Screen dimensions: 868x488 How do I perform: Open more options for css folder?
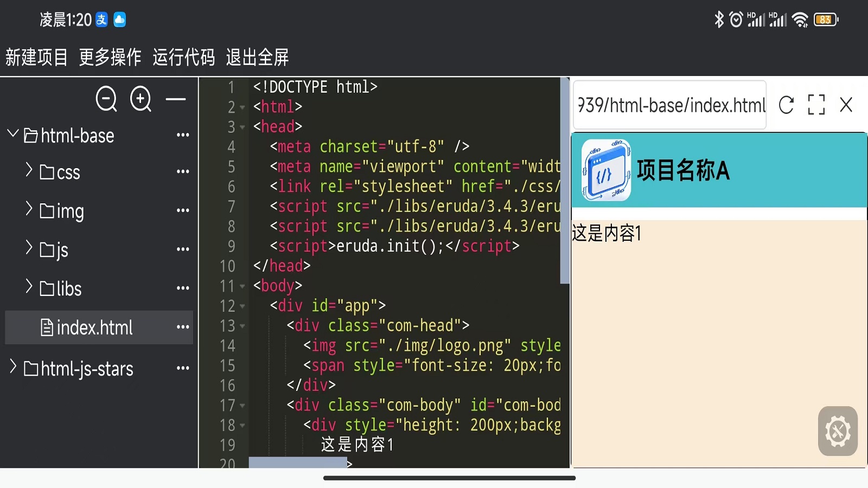(x=183, y=172)
